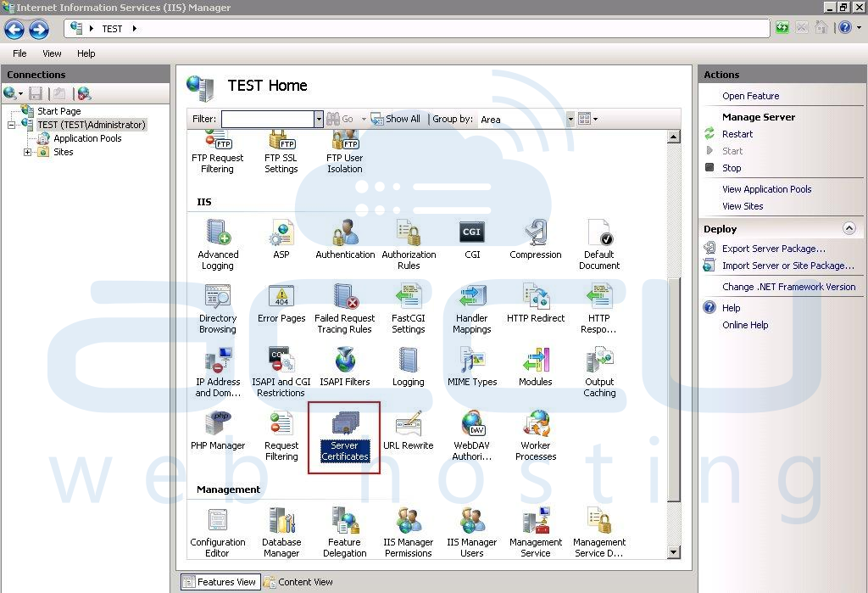Viewport: 868px width, 593px height.
Task: Go back using the navigation arrow
Action: click(x=14, y=30)
